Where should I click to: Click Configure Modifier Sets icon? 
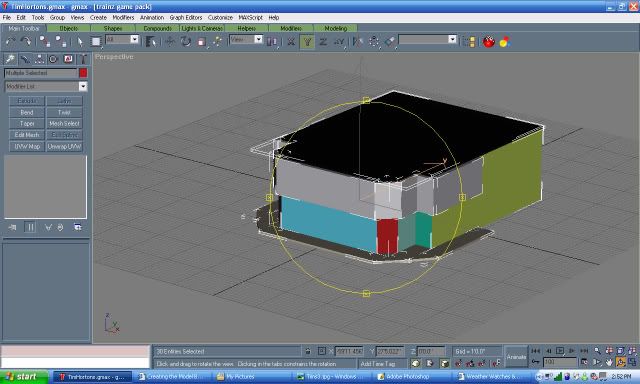click(78, 227)
